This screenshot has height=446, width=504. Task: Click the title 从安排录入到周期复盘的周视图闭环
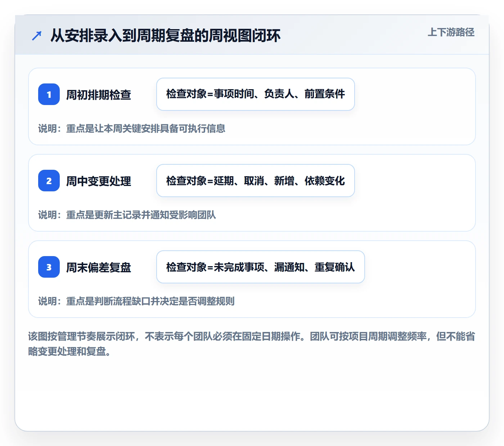(165, 36)
